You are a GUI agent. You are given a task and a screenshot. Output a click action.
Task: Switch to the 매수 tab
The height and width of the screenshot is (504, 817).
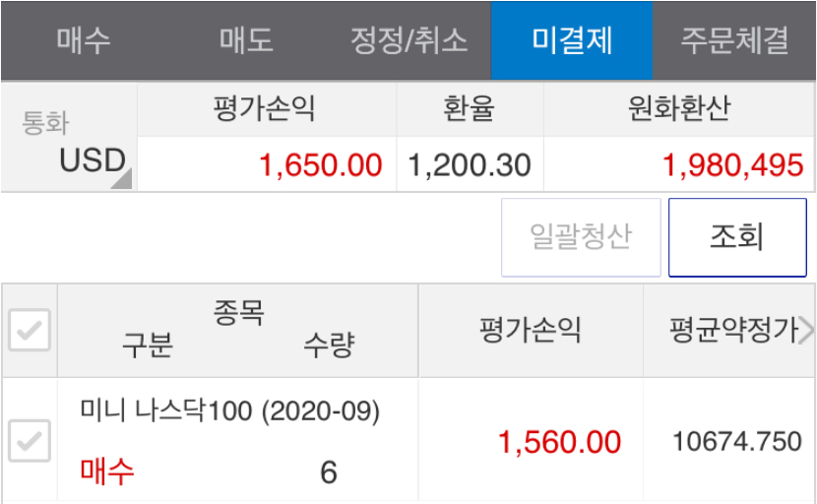pos(84,40)
